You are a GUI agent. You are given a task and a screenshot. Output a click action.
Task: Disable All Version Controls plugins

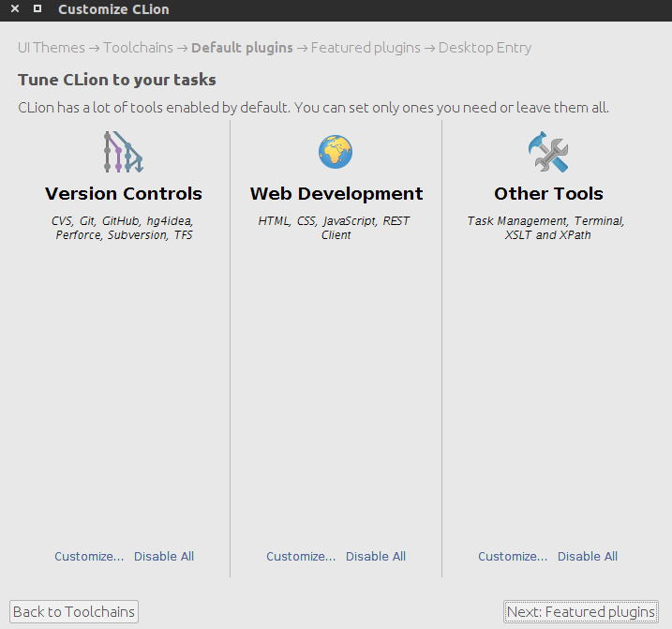coord(164,556)
